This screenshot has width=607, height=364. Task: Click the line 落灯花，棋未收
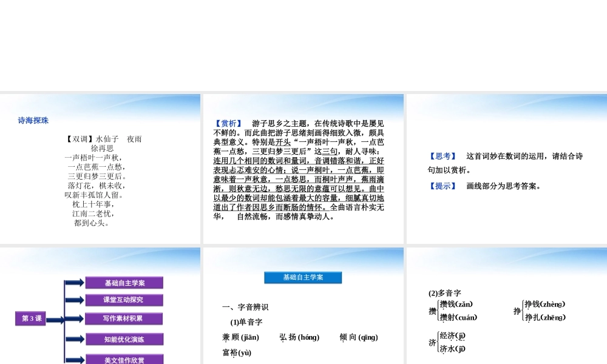point(97,185)
